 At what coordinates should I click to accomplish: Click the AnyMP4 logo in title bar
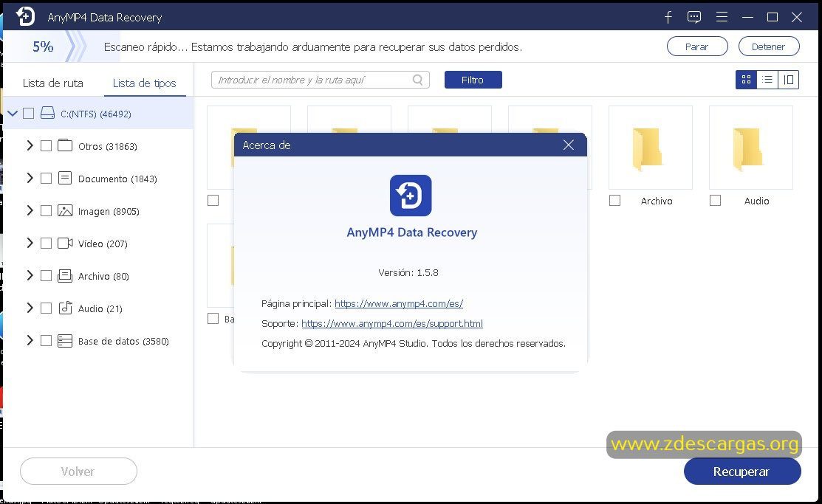pos(24,16)
